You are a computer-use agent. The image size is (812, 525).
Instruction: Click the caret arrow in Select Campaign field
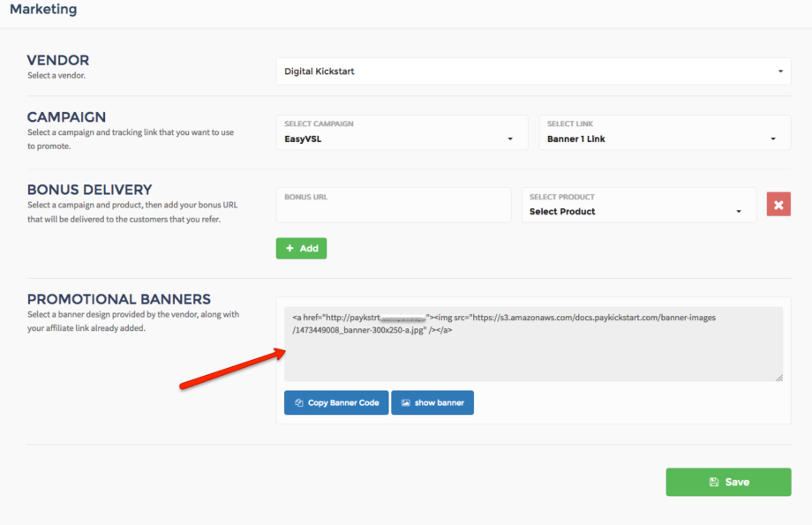point(510,139)
